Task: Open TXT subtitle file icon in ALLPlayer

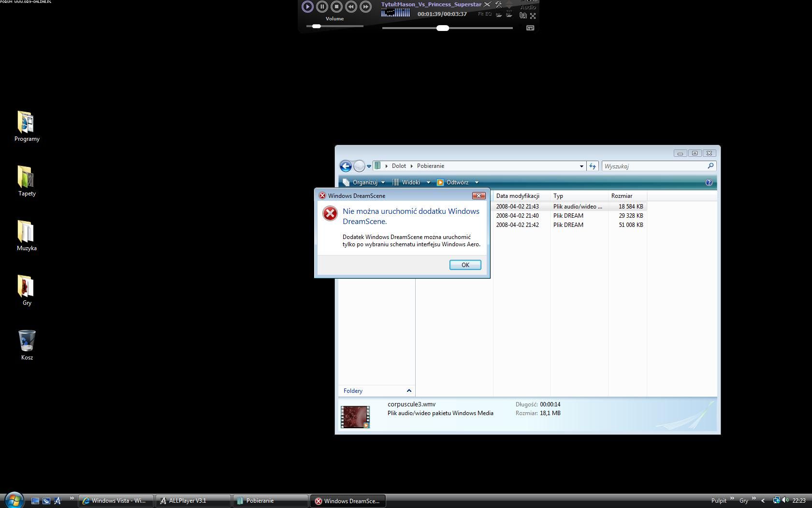Action: pyautogui.click(x=509, y=14)
